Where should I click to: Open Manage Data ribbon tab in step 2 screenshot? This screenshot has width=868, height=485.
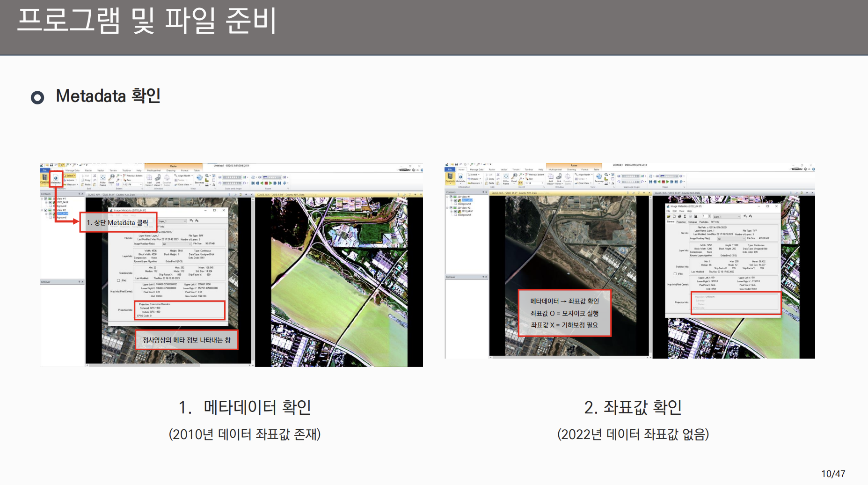coord(477,169)
